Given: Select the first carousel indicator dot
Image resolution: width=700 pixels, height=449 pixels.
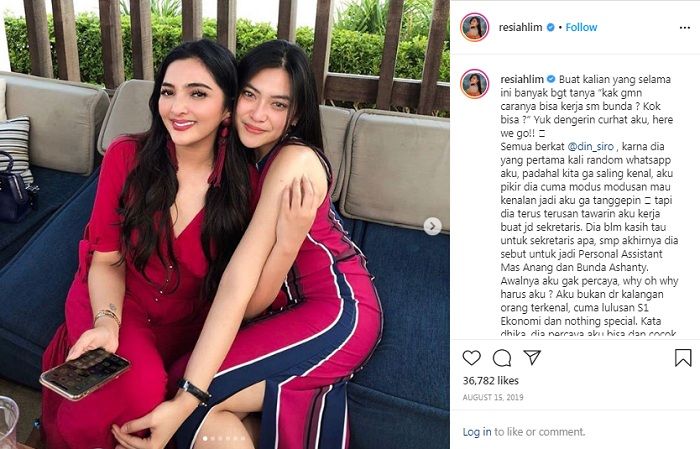Looking at the screenshot, I should [x=205, y=438].
